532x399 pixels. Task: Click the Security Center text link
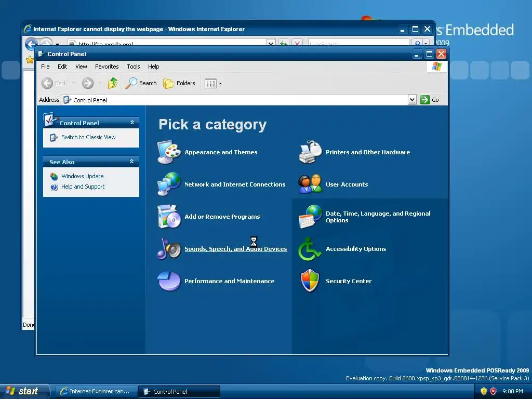coord(349,281)
